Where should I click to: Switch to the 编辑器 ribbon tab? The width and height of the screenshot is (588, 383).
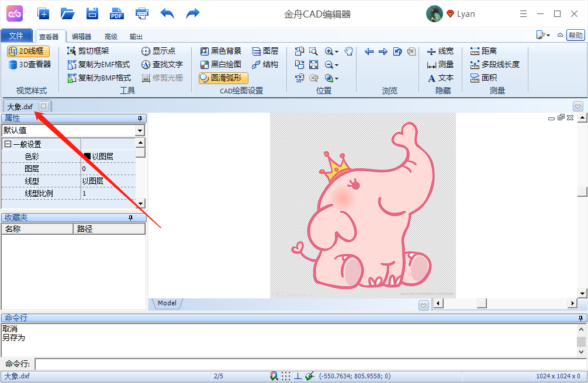(81, 37)
